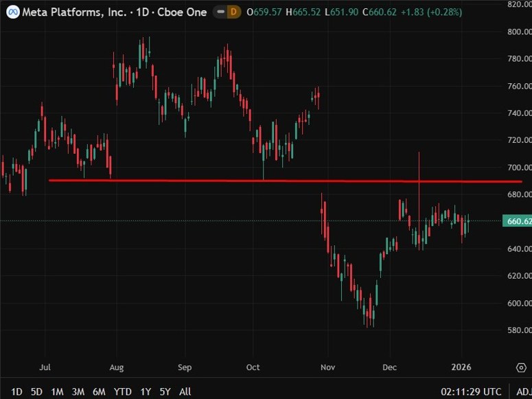Screen dimensions: 532x399
Task: Open timezone menu at 02:11:29 UTC
Action: (x=471, y=391)
